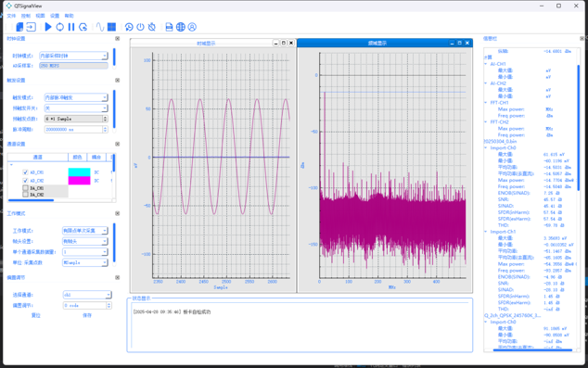Toggle the DA_CH1 channel checkbox
This screenshot has height=368, width=588.
pyautogui.click(x=25, y=188)
